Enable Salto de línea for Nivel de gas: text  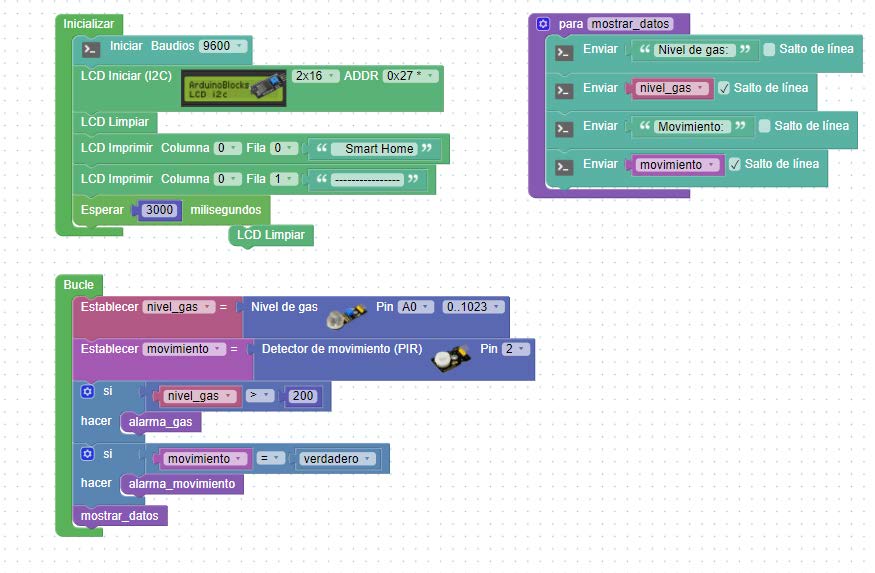(769, 49)
